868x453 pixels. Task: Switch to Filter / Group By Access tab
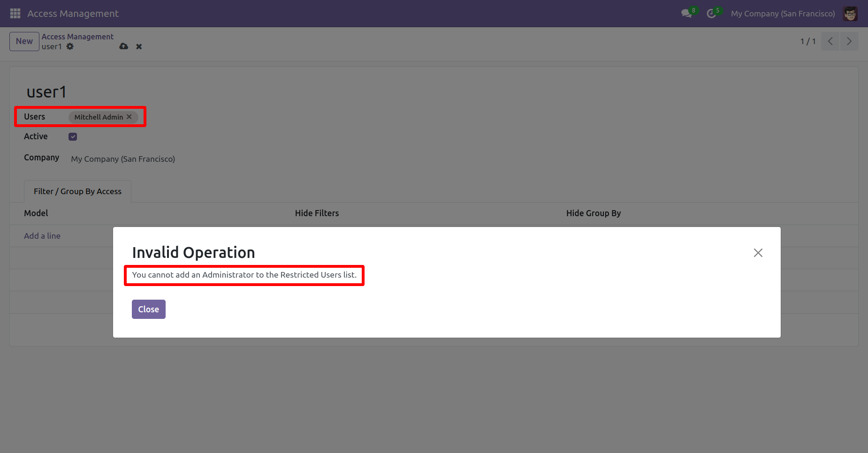[x=77, y=191]
